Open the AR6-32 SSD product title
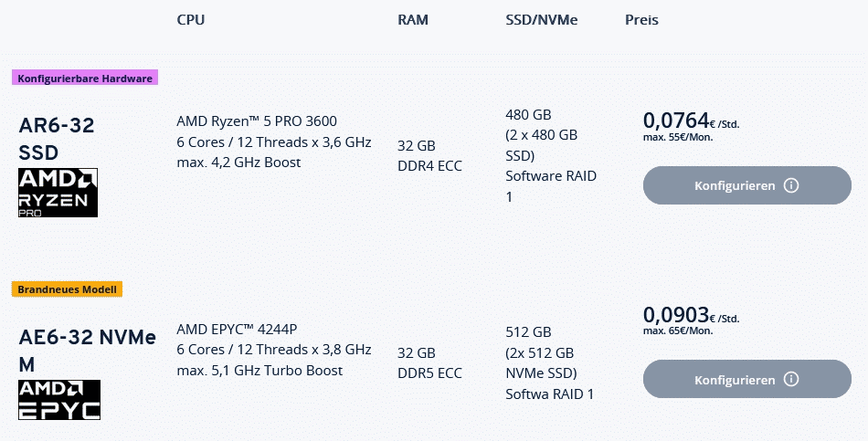 click(57, 138)
